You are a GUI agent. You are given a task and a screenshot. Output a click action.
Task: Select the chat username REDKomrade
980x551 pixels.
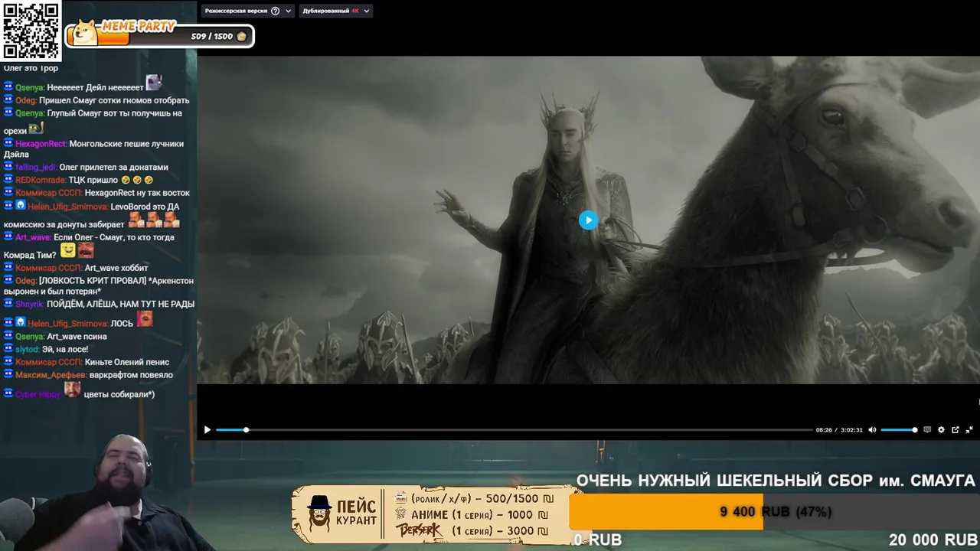(41, 180)
